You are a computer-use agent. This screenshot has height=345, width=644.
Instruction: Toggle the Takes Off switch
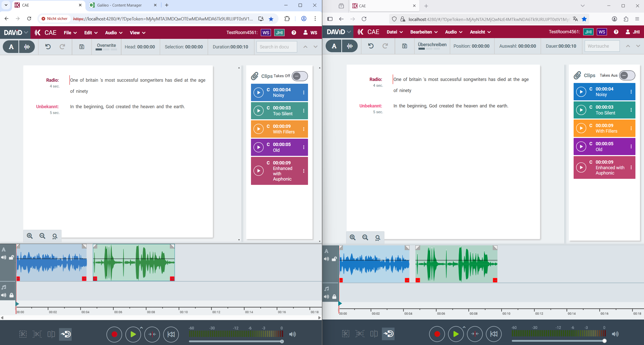pyautogui.click(x=300, y=76)
